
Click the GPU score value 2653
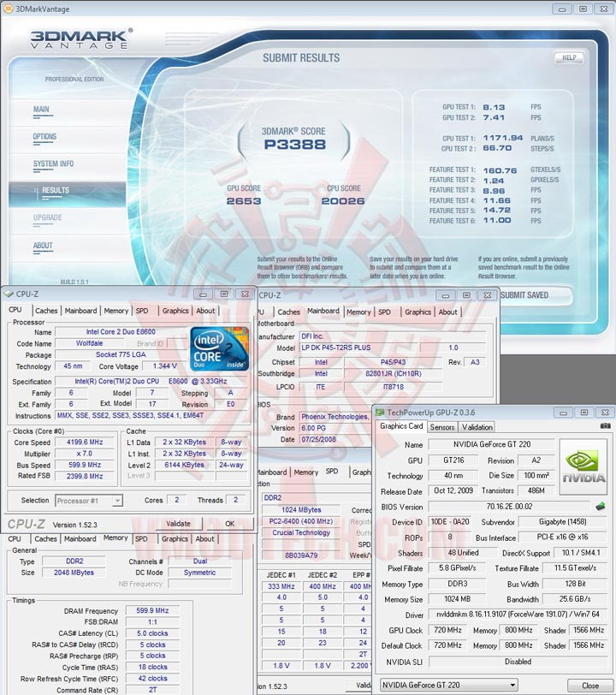pyautogui.click(x=243, y=201)
